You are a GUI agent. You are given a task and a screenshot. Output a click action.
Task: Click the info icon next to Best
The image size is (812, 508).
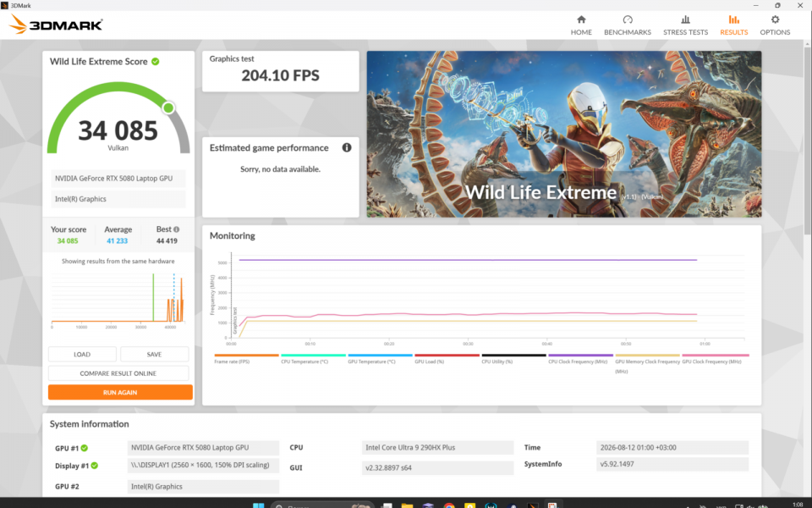point(176,229)
